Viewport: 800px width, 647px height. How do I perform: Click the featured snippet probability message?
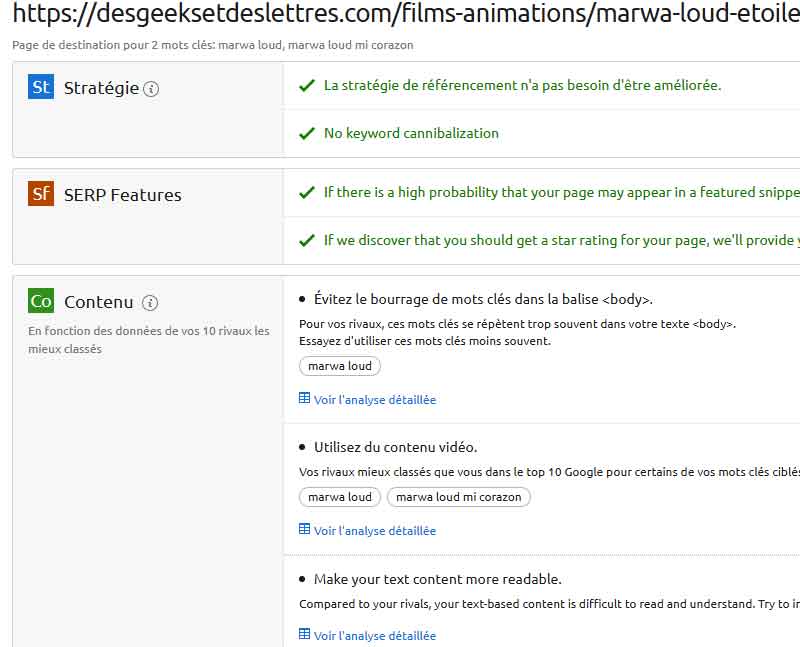click(x=562, y=192)
